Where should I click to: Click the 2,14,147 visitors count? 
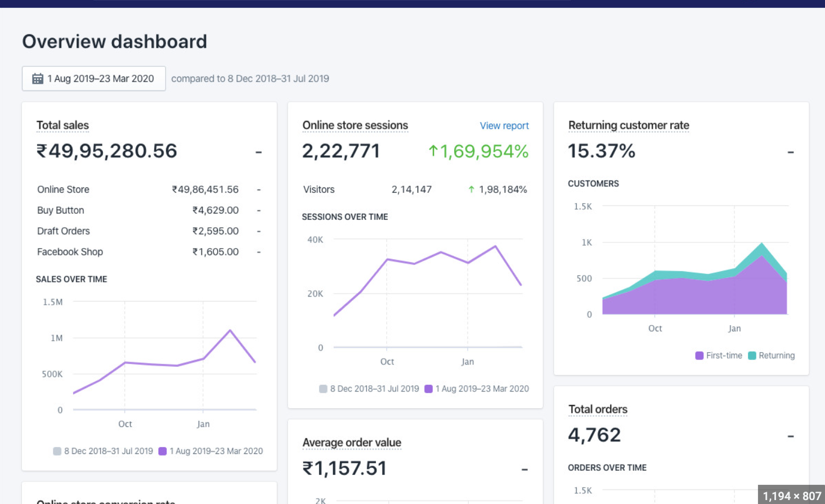point(411,190)
